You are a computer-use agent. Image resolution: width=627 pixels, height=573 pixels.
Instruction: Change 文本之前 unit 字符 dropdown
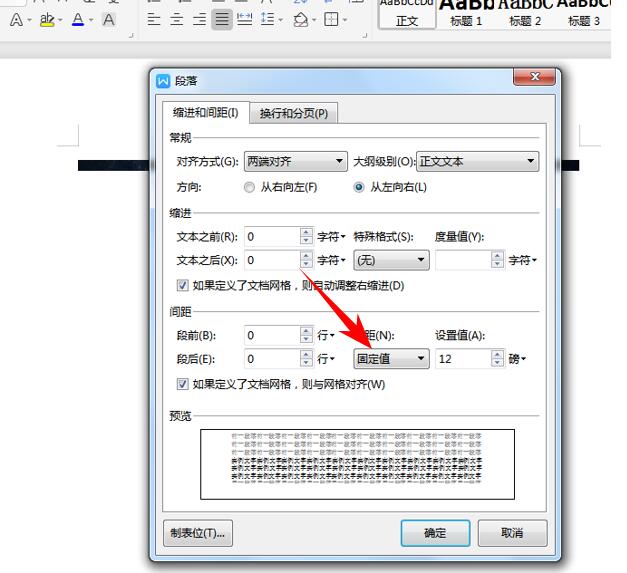coord(331,237)
